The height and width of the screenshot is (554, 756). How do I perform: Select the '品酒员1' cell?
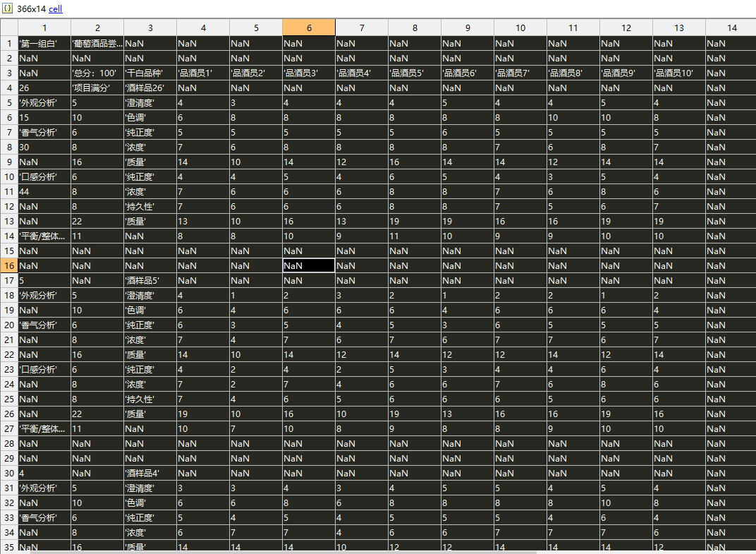(x=203, y=73)
